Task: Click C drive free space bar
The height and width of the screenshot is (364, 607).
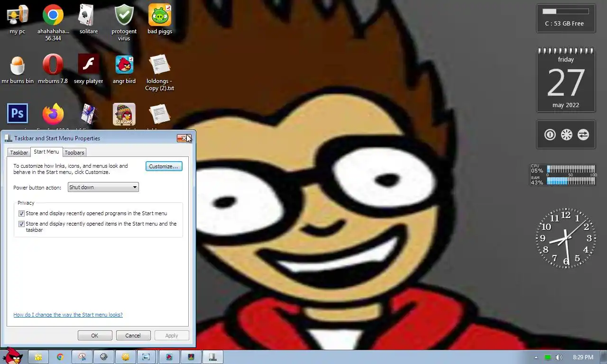Action: point(566,11)
